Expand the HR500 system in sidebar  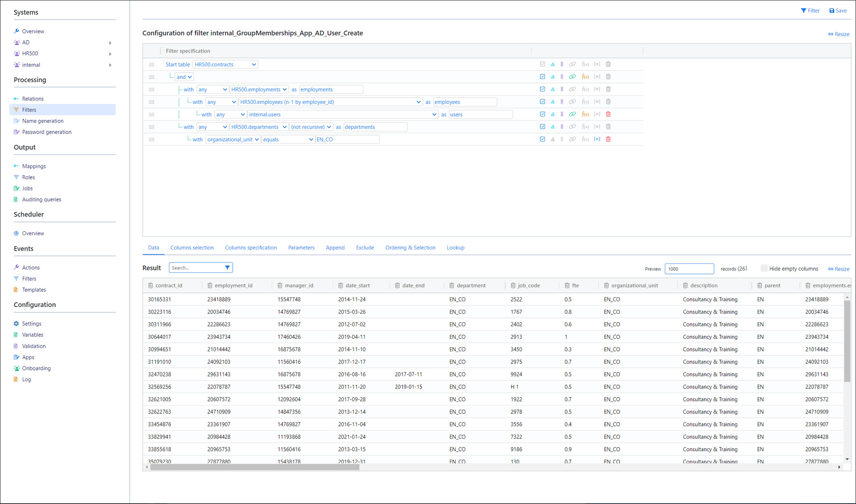coord(110,54)
